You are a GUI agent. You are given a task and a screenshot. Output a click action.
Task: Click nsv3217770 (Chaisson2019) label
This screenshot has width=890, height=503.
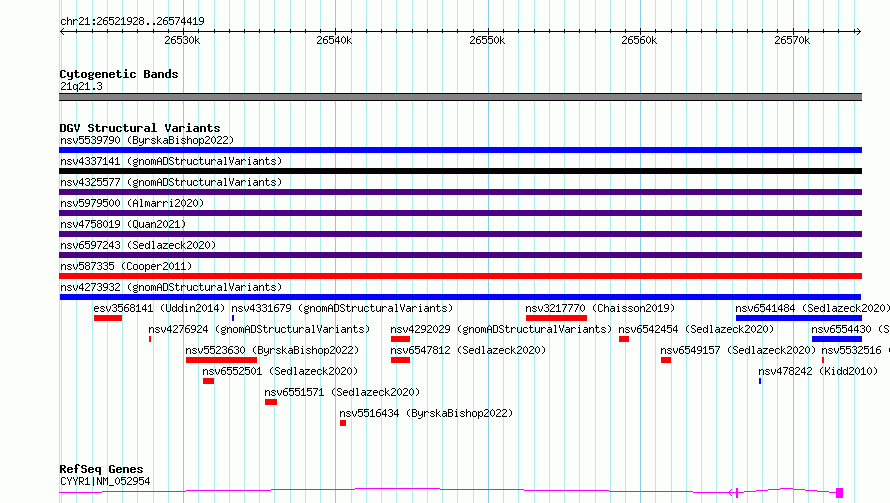coord(600,308)
